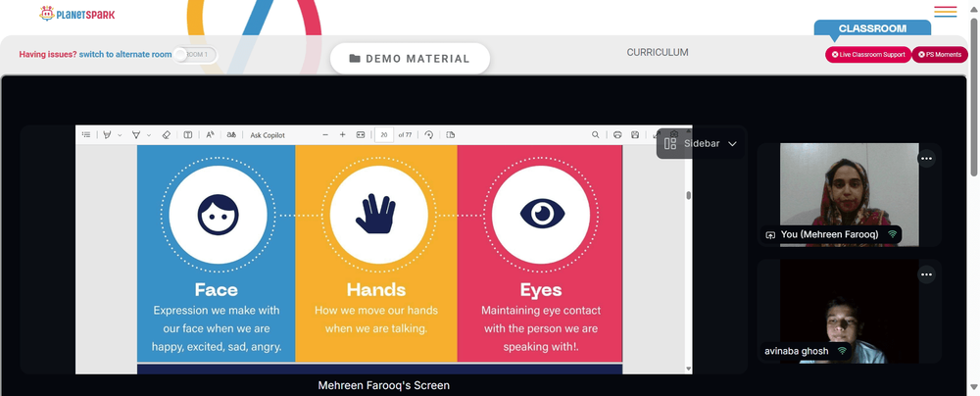Print the PDF document

coord(617,134)
